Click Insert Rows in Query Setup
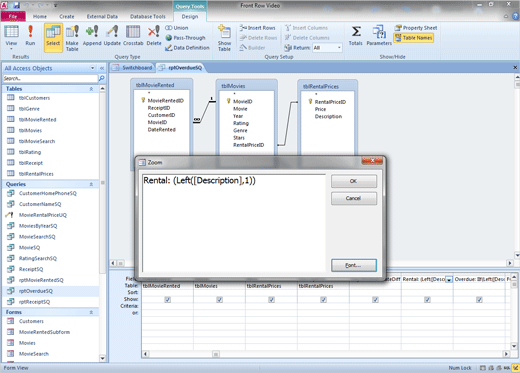 point(257,28)
